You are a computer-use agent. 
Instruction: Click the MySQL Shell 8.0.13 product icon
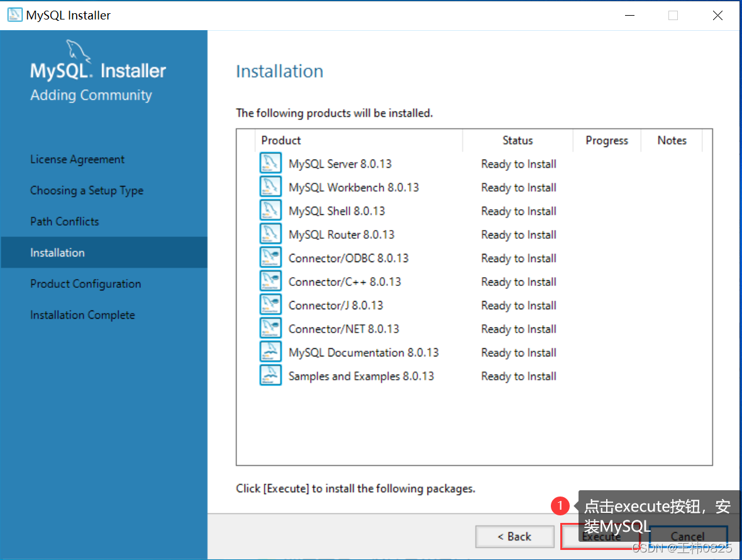270,210
